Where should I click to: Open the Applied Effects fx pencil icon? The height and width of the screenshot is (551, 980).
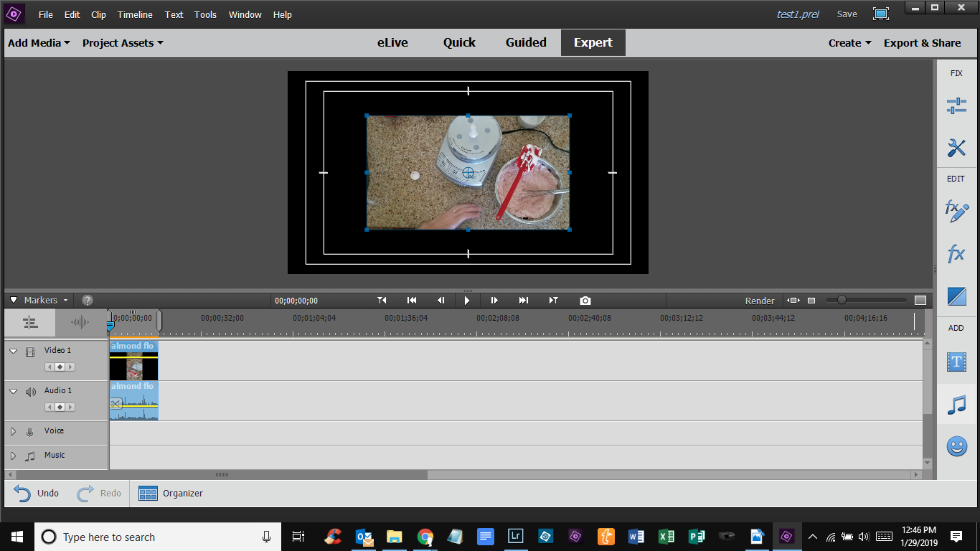(956, 211)
